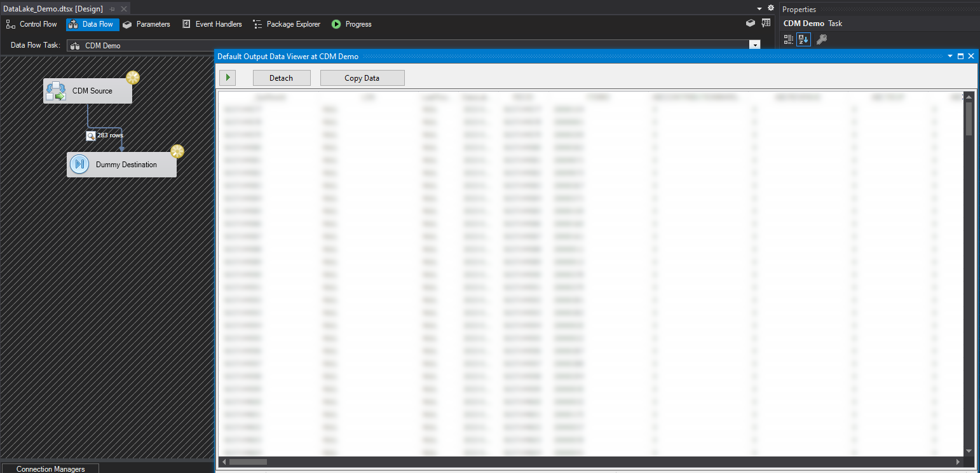Screen dimensions: 980x473
Task: Click the vertical scrollbar down arrow
Action: point(969,451)
